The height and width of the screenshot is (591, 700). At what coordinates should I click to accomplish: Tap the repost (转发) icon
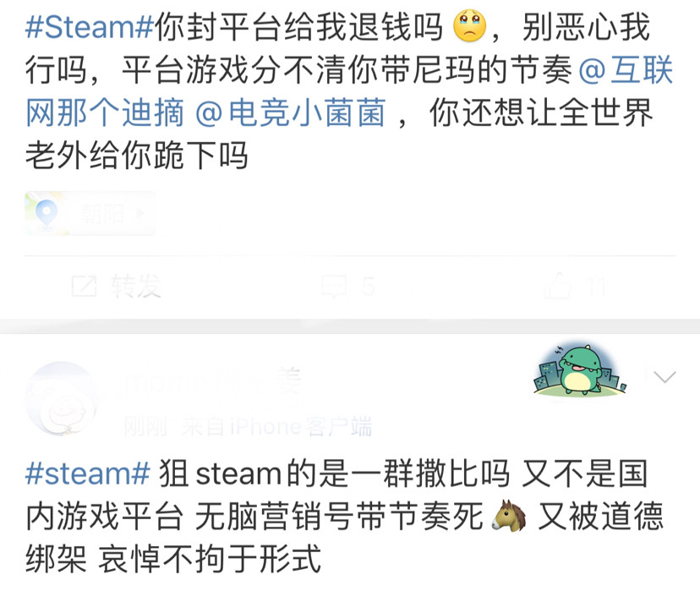(85, 286)
